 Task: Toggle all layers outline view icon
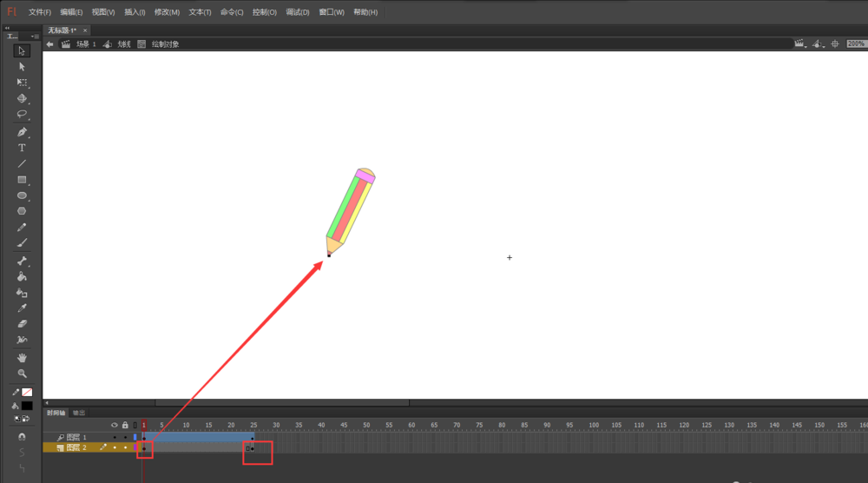point(135,426)
